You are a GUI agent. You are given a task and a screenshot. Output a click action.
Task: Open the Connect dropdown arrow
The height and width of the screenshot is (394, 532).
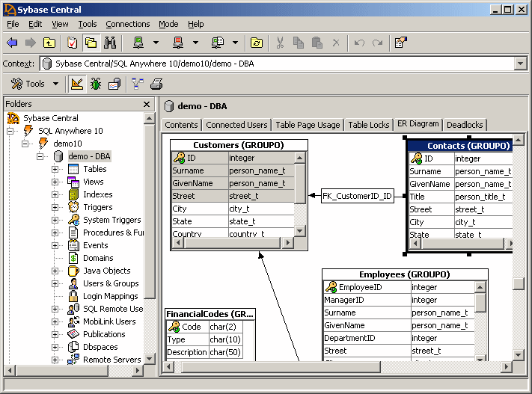(x=156, y=43)
